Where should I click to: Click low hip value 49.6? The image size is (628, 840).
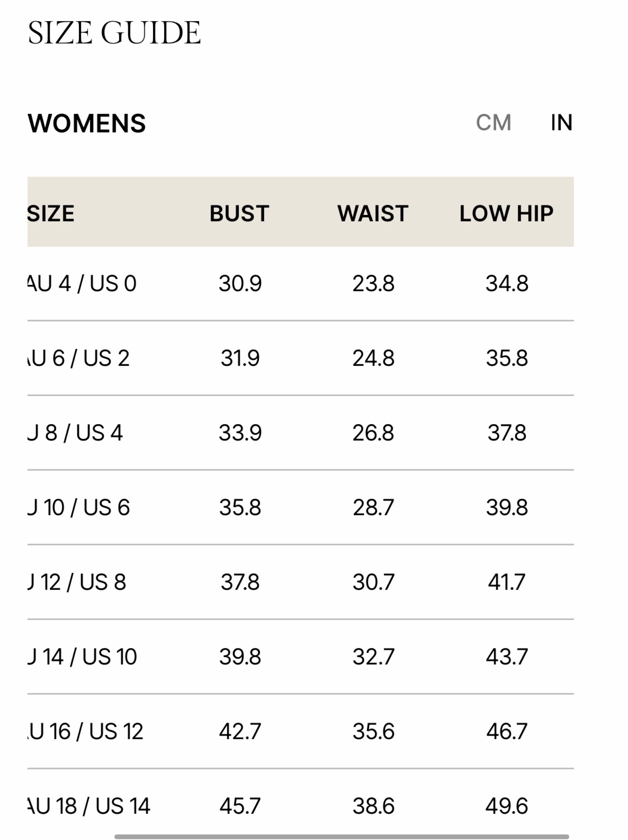[507, 806]
